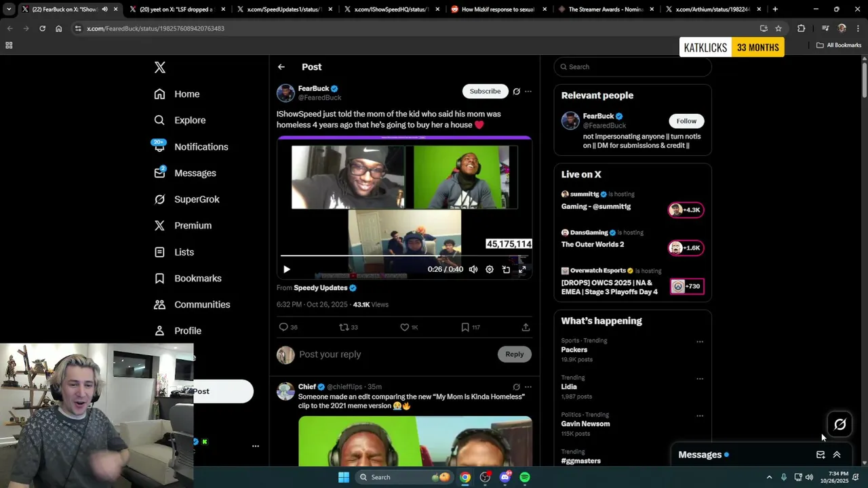Image resolution: width=868 pixels, height=488 pixels.
Task: Open account menu three dots
Action: [x=256, y=446]
